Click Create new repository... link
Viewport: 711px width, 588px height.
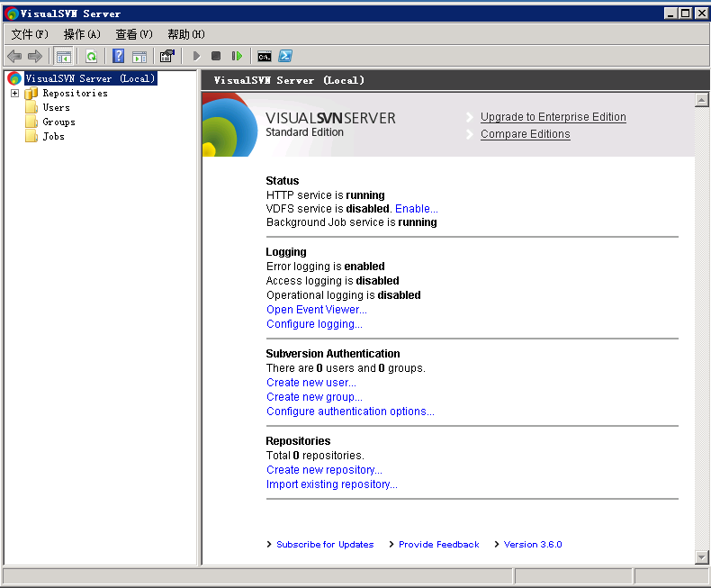tap(324, 470)
